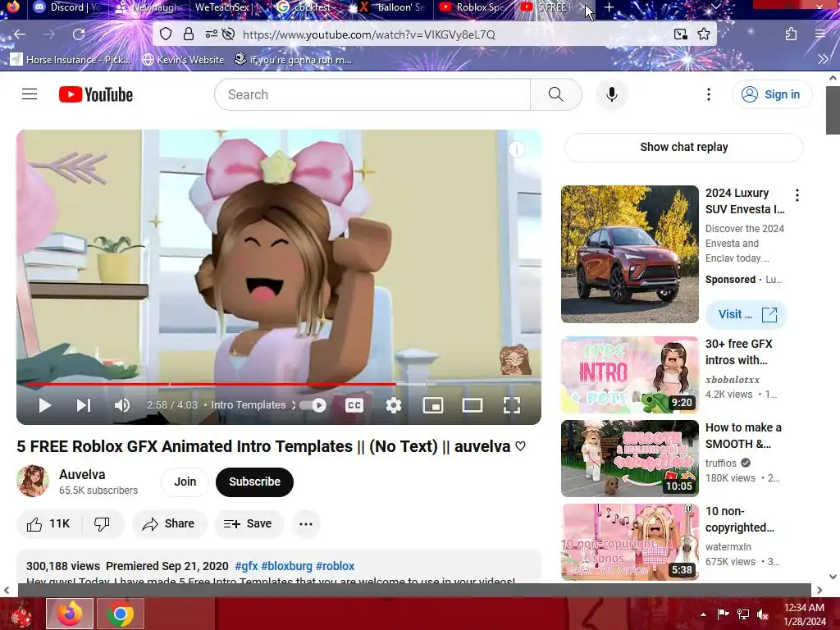List all tabs dropdown arrow
Screen dimensions: 840x630
click(715, 7)
